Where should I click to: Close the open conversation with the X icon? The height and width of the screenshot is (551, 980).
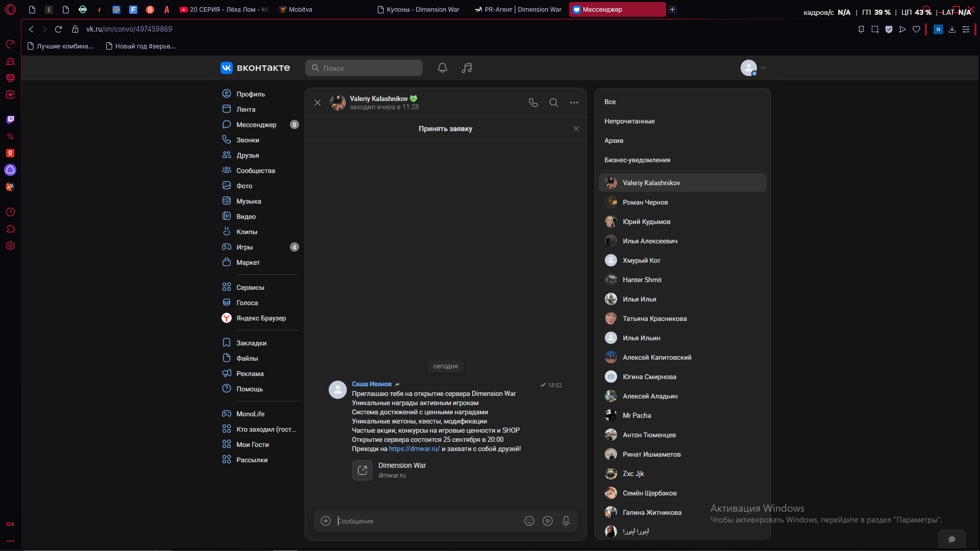(317, 103)
